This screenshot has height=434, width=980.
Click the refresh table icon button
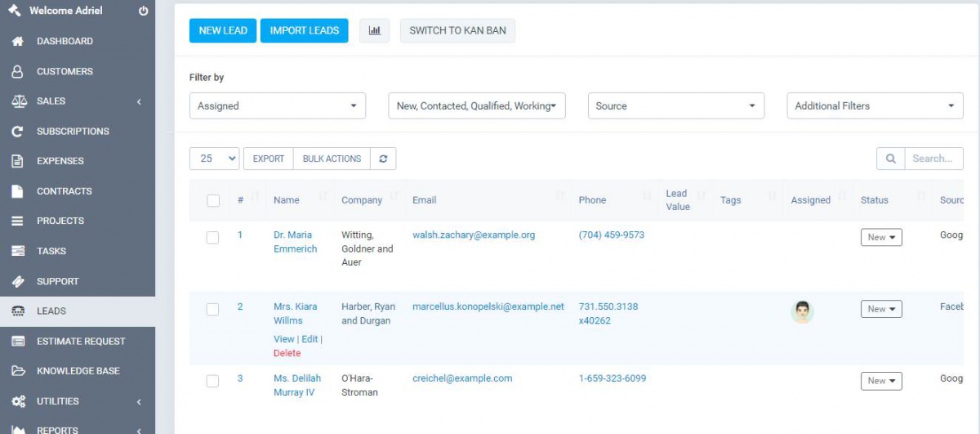[383, 159]
